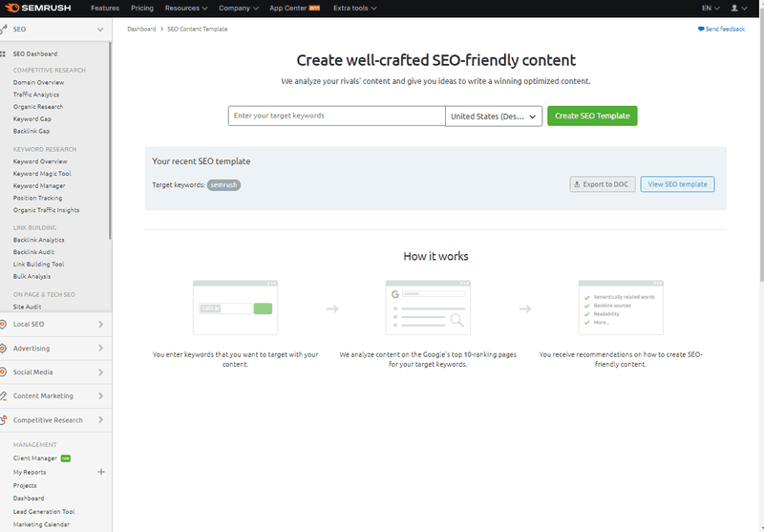The height and width of the screenshot is (532, 764).
Task: Open My Reports
Action: pos(30,472)
